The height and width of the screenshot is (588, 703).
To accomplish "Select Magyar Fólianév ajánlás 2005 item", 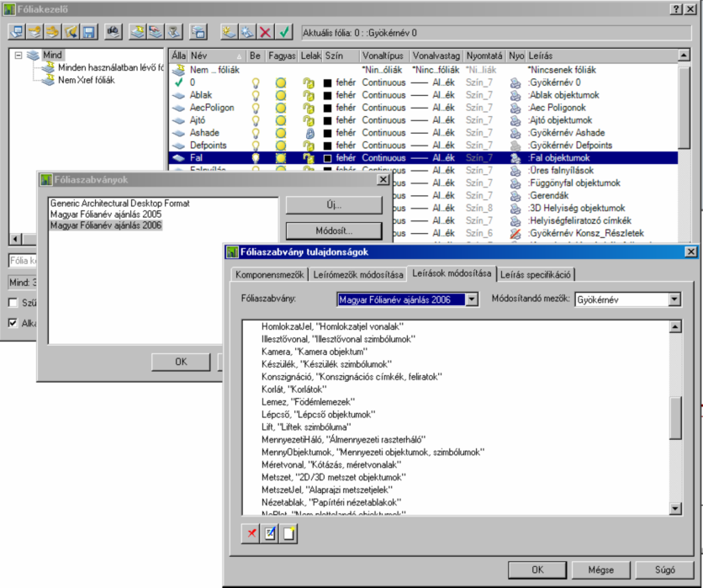I will (x=106, y=215).
